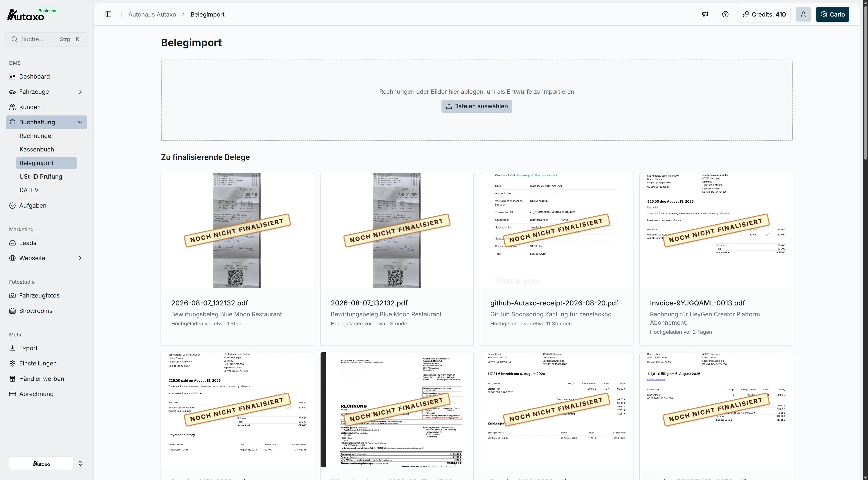Image resolution: width=868 pixels, height=480 pixels.
Task: Click the 'Zu finalisierende Belege' heading
Action: [206, 157]
